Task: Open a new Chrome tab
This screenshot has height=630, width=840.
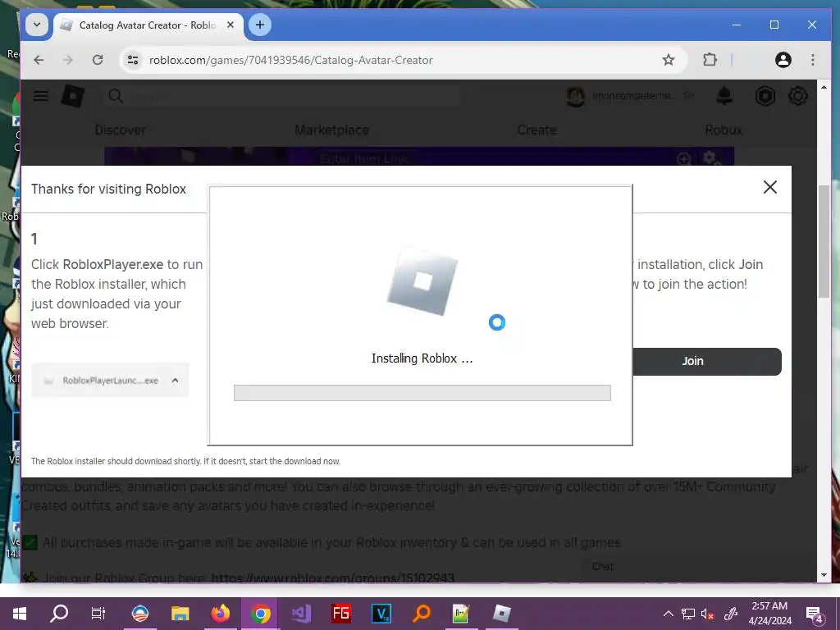Action: [260, 25]
